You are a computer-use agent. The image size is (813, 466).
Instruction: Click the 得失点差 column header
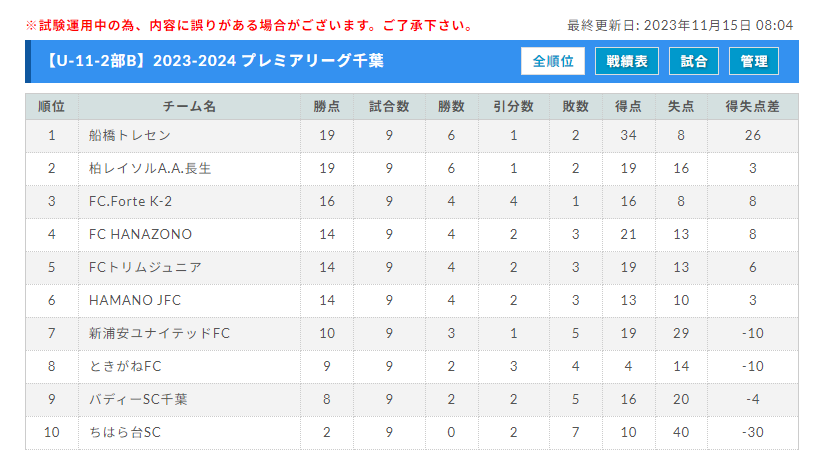point(753,107)
